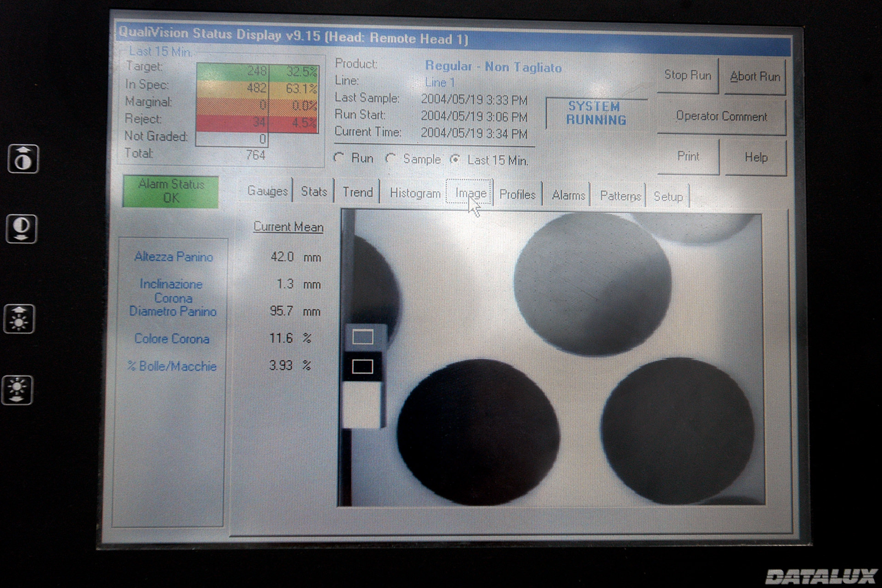Select the Last 15 Min. radio option
The width and height of the screenshot is (882, 588).
(455, 159)
